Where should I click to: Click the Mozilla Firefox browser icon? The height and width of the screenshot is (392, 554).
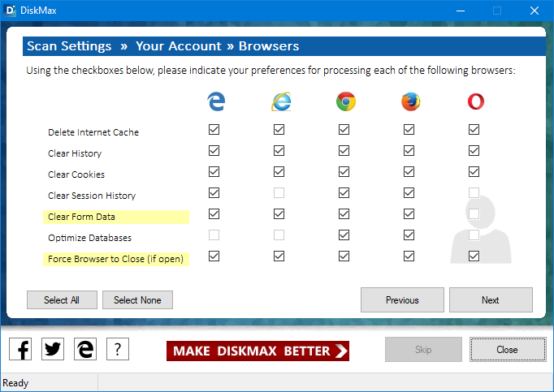410,101
